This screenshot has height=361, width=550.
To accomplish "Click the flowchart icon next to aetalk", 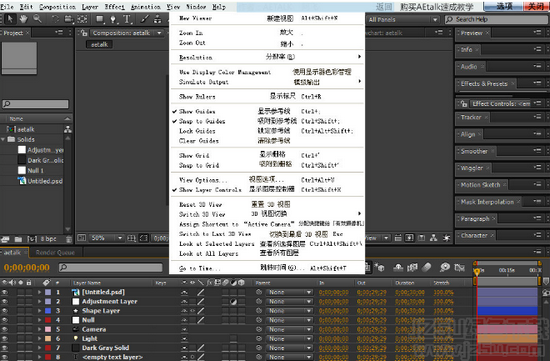I will [68, 129].
